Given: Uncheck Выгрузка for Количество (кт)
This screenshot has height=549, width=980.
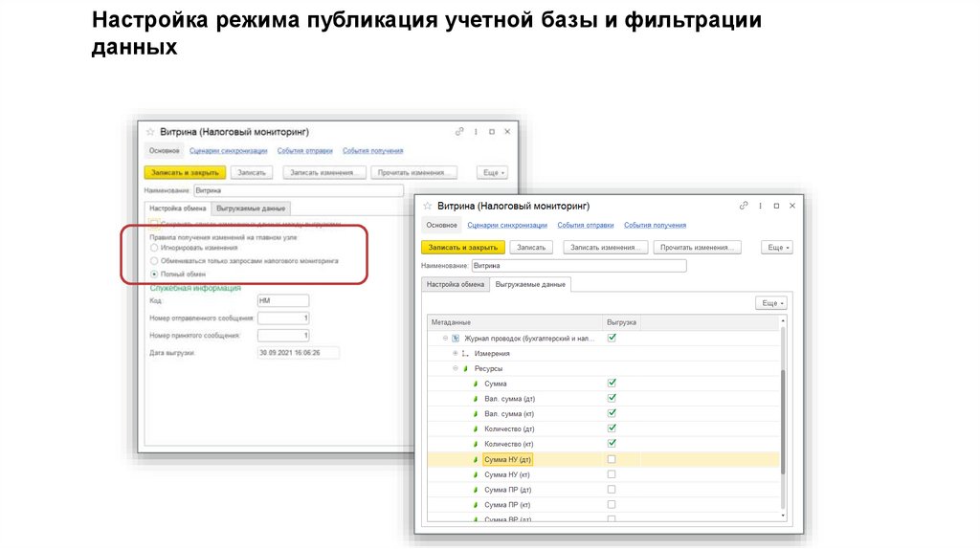Looking at the screenshot, I should 612,443.
